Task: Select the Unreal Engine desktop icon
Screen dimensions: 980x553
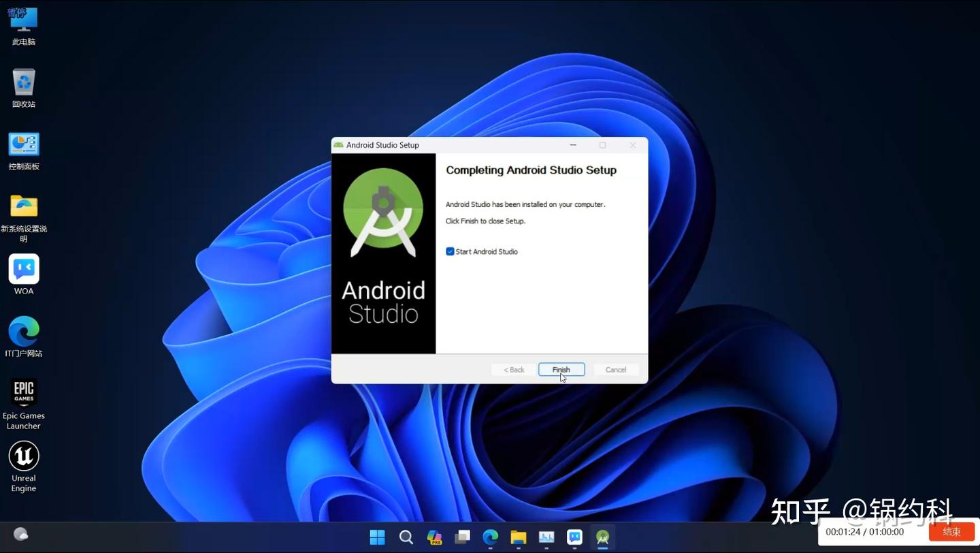Action: (24, 467)
